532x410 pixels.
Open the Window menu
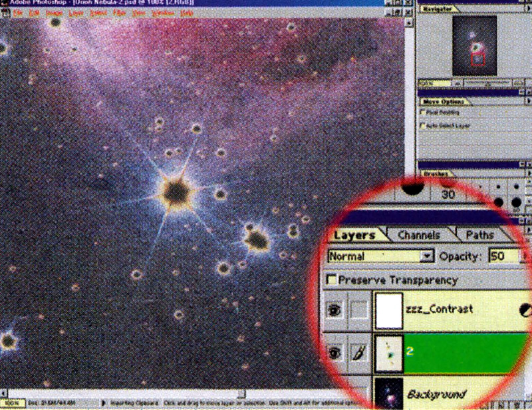coord(163,13)
